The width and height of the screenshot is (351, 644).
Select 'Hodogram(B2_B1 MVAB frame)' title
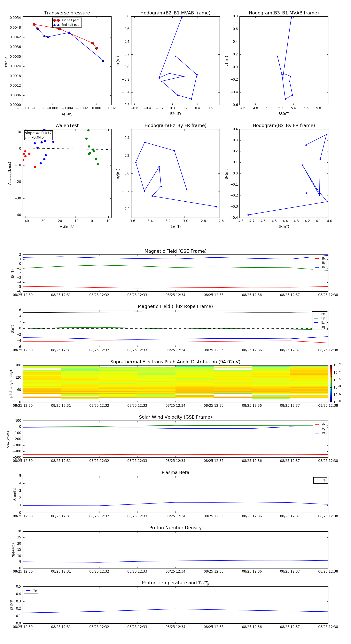(x=175, y=13)
